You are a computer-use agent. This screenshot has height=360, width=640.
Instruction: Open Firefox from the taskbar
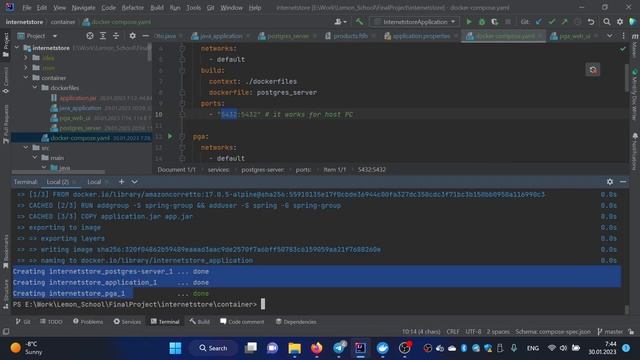pyautogui.click(x=316, y=348)
